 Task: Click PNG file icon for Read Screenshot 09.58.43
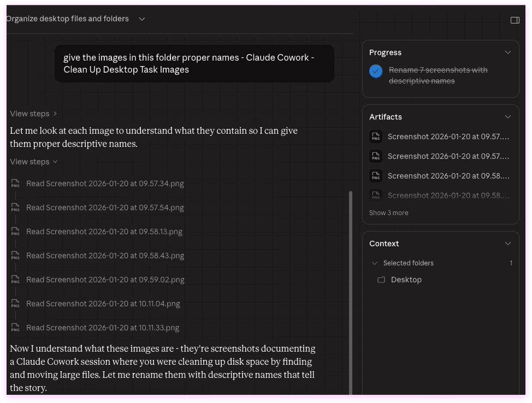15,256
